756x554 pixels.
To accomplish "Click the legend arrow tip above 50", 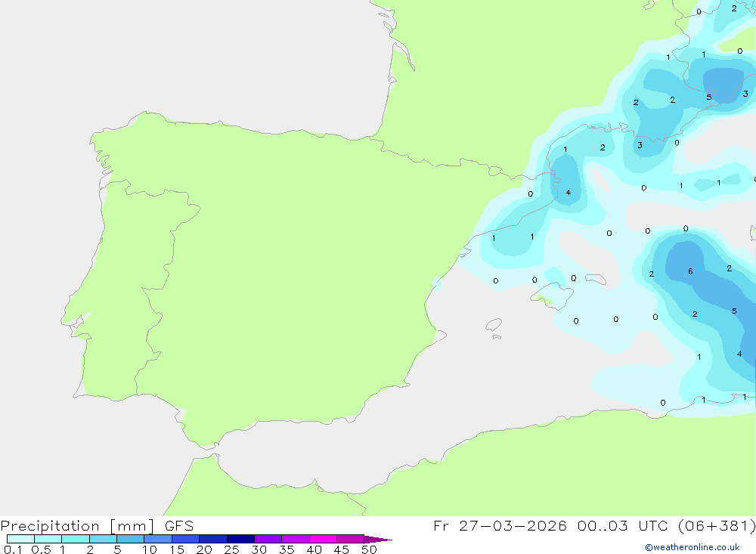I will (x=378, y=539).
